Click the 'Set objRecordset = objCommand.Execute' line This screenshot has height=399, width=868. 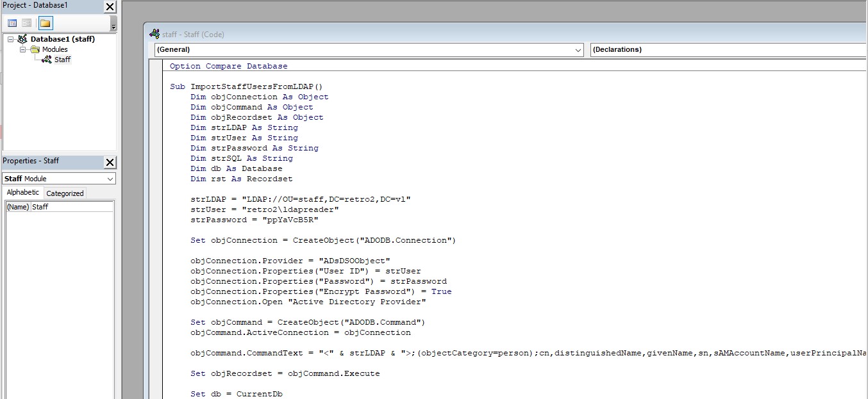[x=285, y=373]
